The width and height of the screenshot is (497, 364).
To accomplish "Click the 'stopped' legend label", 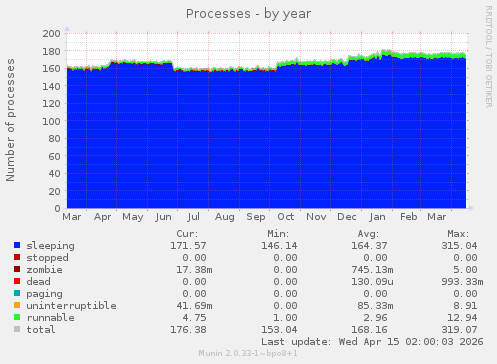I will tap(47, 258).
